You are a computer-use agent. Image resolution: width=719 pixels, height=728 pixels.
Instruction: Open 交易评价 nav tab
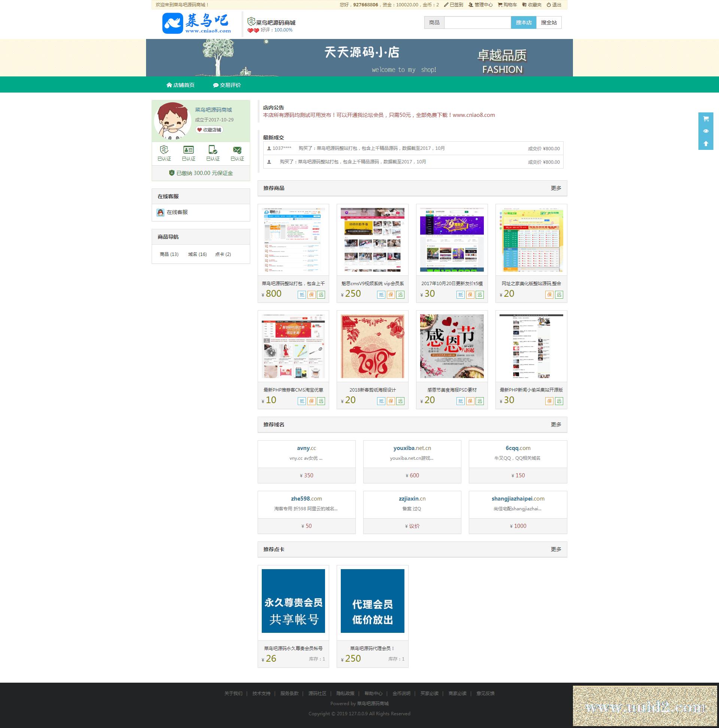[227, 85]
